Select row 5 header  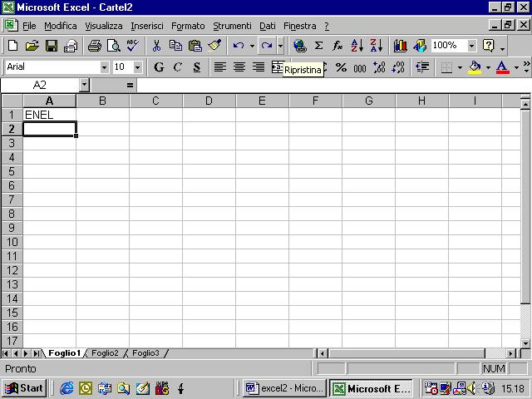click(12, 171)
